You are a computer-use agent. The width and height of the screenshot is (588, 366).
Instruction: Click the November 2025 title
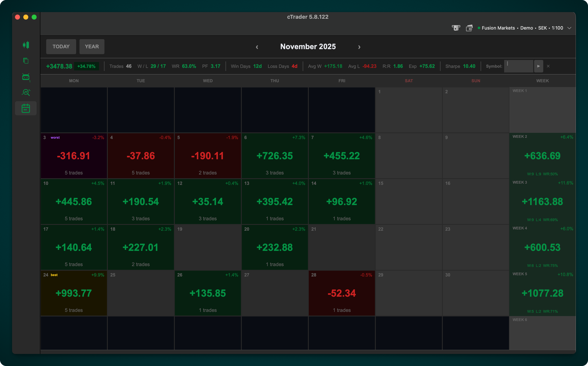pyautogui.click(x=308, y=46)
